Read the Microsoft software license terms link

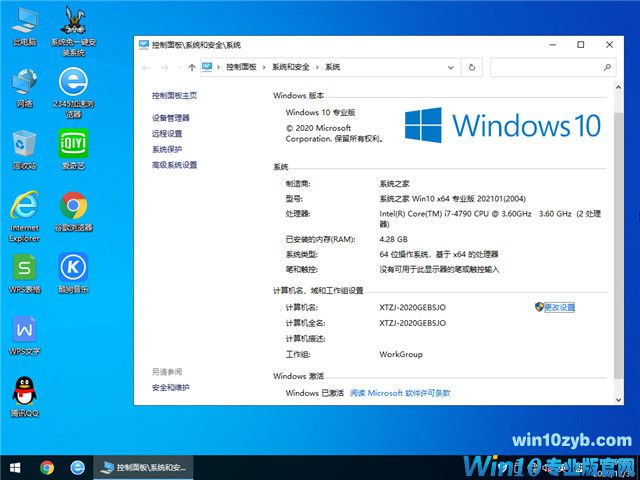pyautogui.click(x=400, y=393)
